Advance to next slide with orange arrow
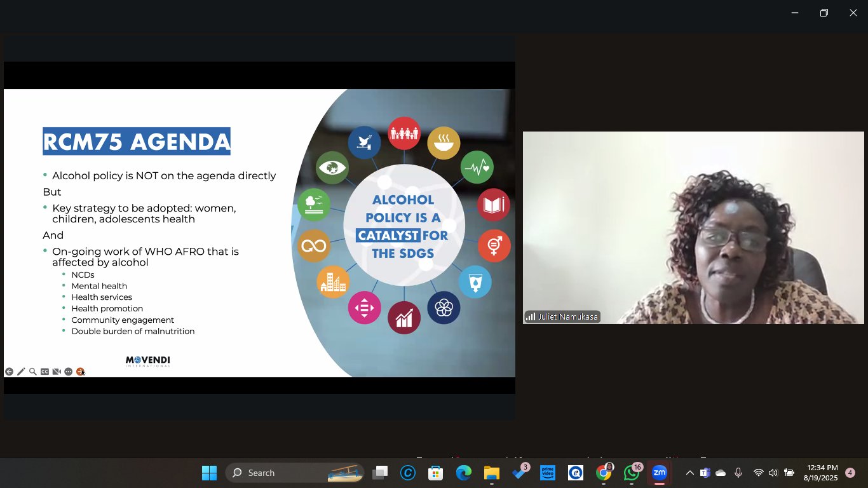Image resolution: width=868 pixels, height=488 pixels. tap(81, 372)
